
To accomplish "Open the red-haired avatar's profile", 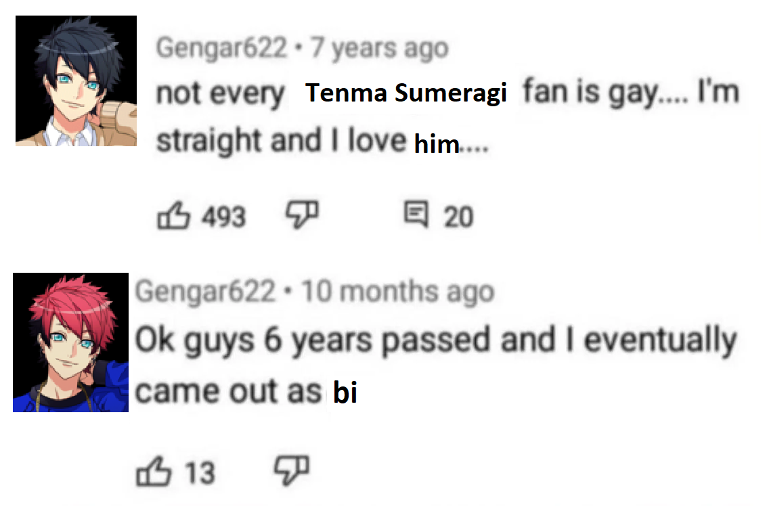I will (x=71, y=342).
